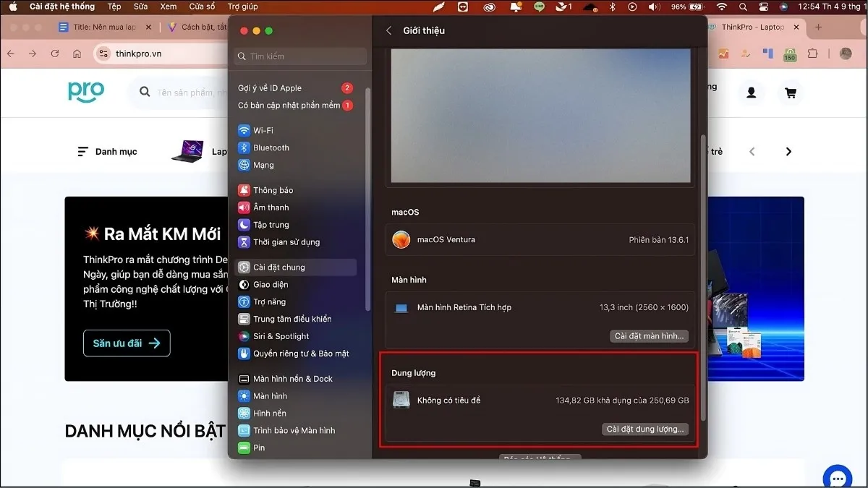This screenshot has width=868, height=488.
Task: Open Âm thanh sound settings
Action: (x=271, y=207)
